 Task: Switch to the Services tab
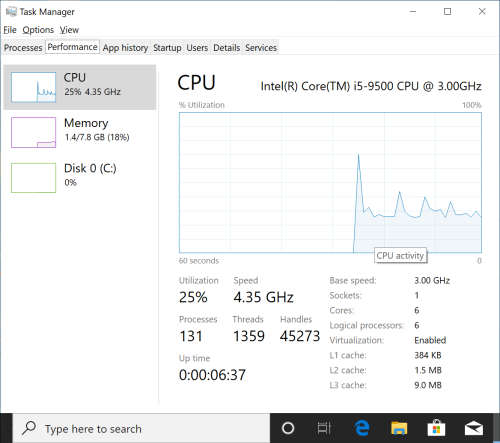pyautogui.click(x=261, y=48)
